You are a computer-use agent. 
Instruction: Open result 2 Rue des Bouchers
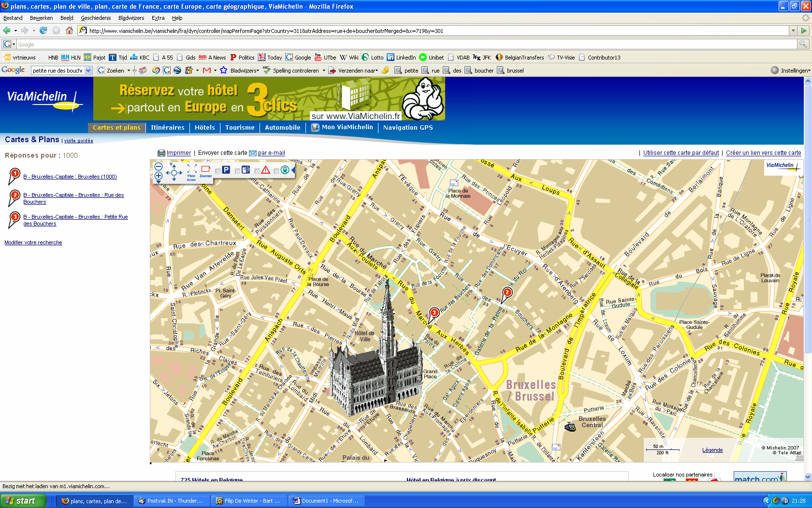point(73,198)
